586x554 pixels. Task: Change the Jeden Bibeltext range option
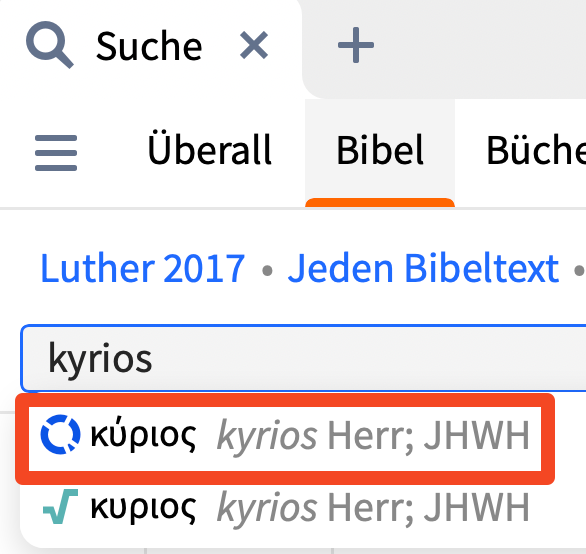423,268
